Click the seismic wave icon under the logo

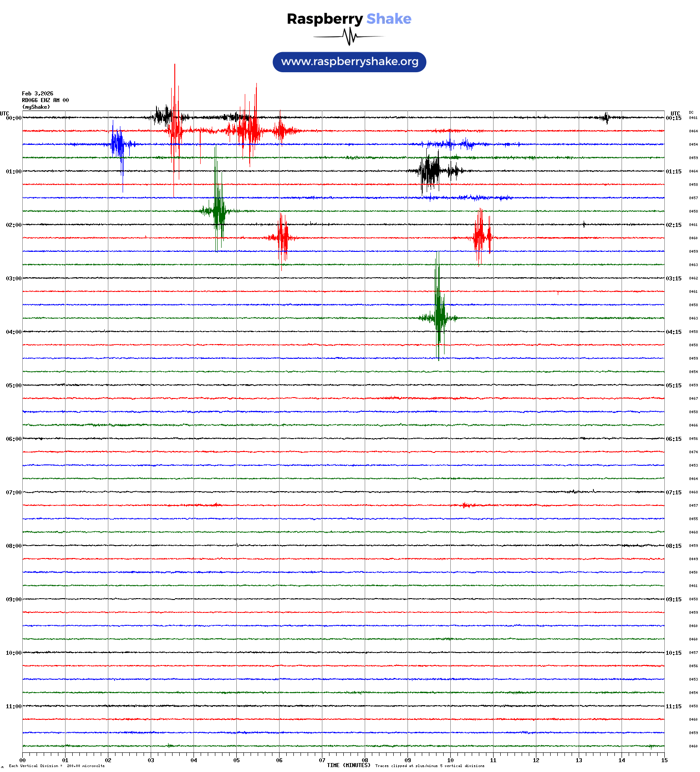coord(349,37)
